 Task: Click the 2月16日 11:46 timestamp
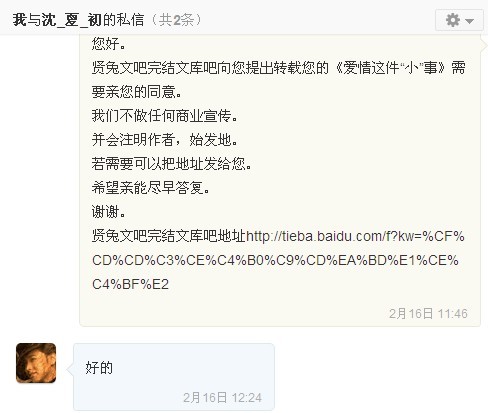(428, 314)
